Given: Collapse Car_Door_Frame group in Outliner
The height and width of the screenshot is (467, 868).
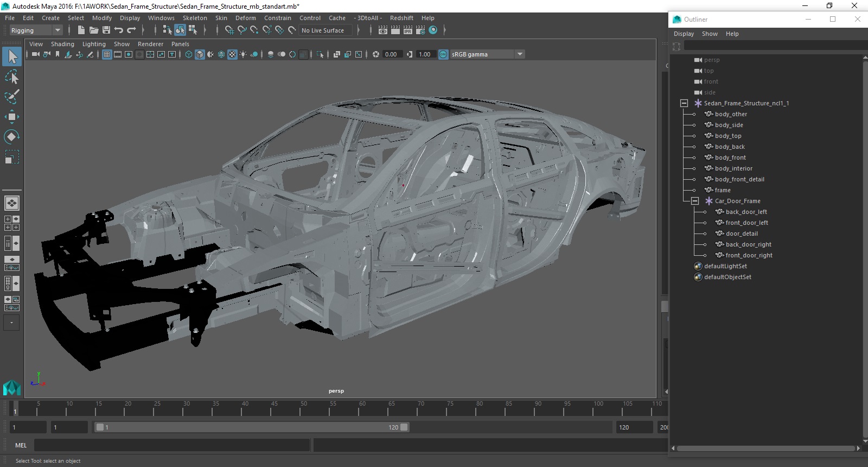Looking at the screenshot, I should pos(695,201).
